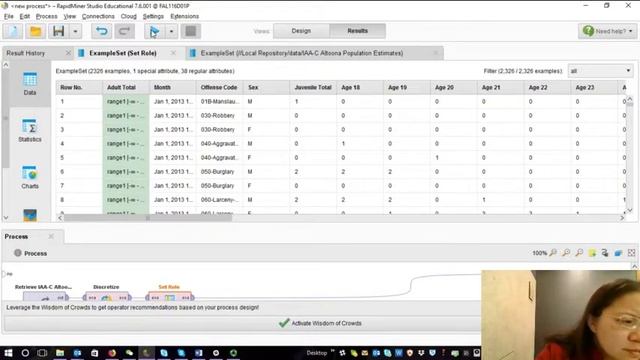
Task: Open the Data view in sidebar
Action: (30, 84)
